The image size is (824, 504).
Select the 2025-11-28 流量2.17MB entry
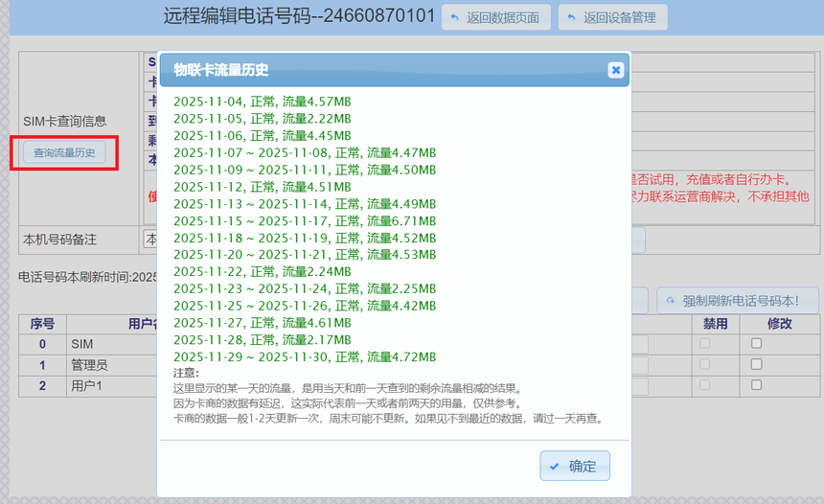coord(263,340)
